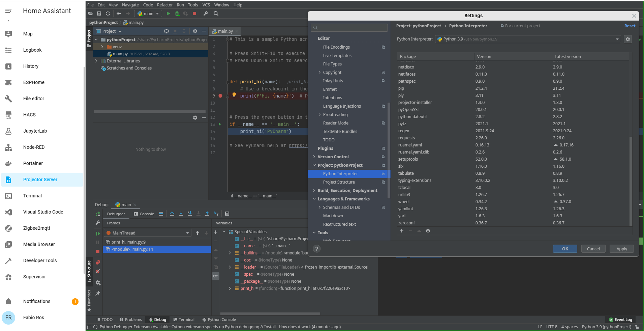644x331 pixels.
Task: Open the Python Interpreter selection combo box
Action: 528,39
